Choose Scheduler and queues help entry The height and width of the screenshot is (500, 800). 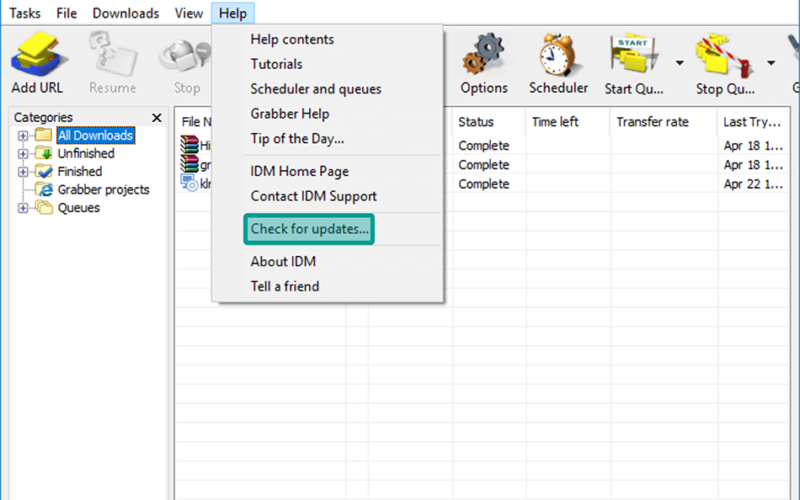(x=315, y=89)
